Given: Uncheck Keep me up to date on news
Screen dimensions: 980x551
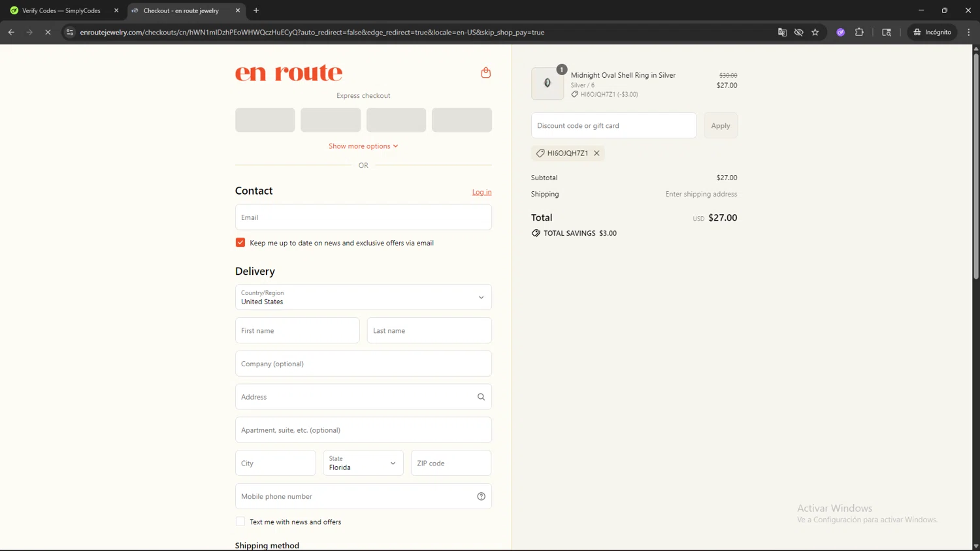Looking at the screenshot, I should (x=240, y=242).
